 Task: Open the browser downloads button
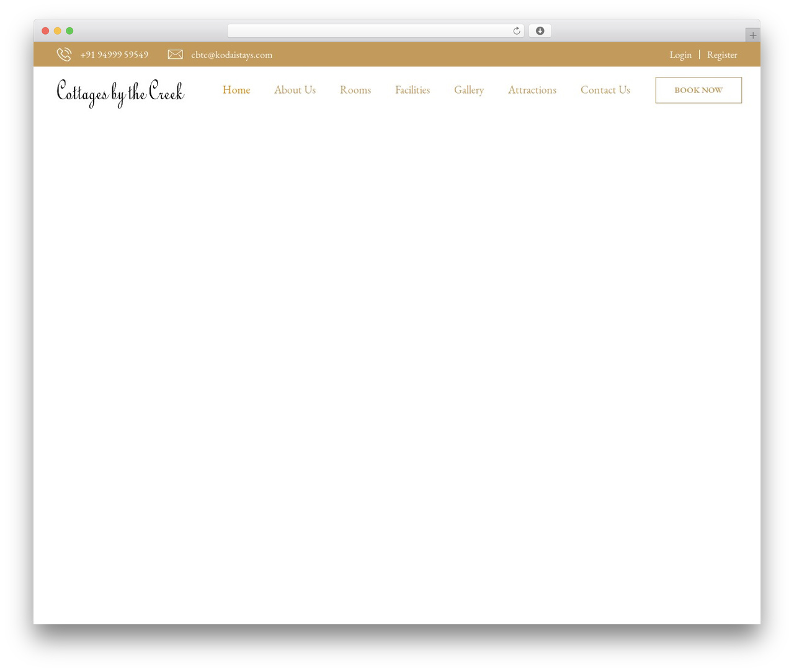click(x=540, y=31)
